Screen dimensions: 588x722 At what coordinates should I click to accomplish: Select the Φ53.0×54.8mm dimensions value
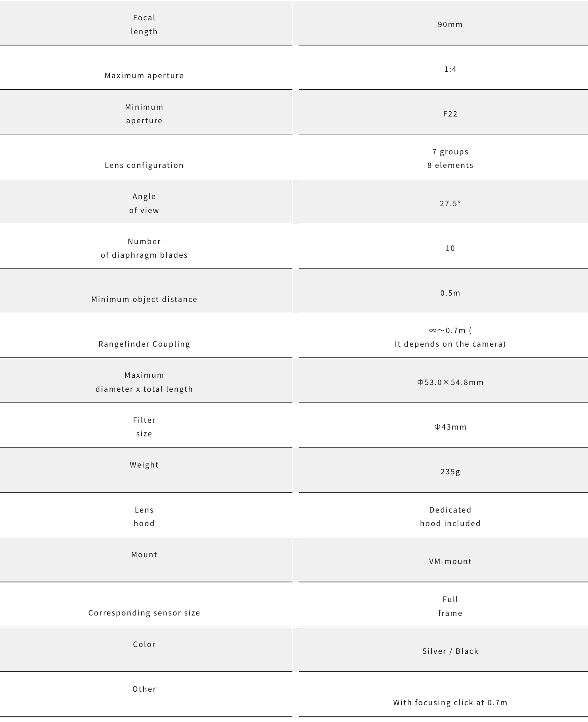click(x=450, y=382)
